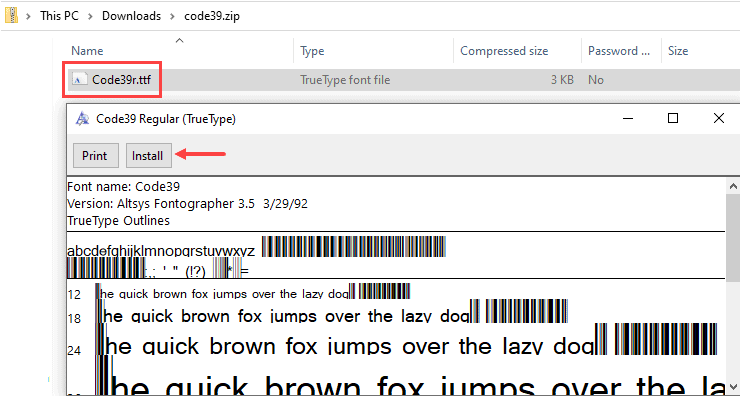Click the 24 point sample label
Viewport: 740px width, 396px height.
point(74,350)
